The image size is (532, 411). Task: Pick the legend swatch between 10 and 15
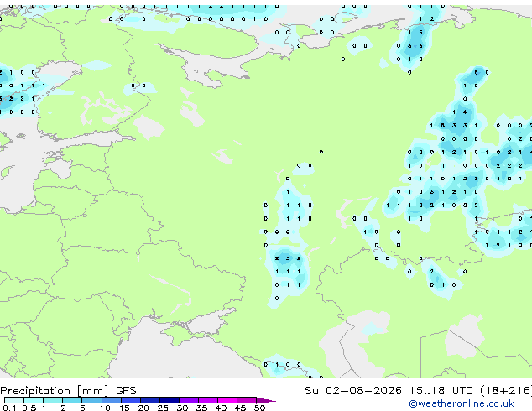coord(112,400)
